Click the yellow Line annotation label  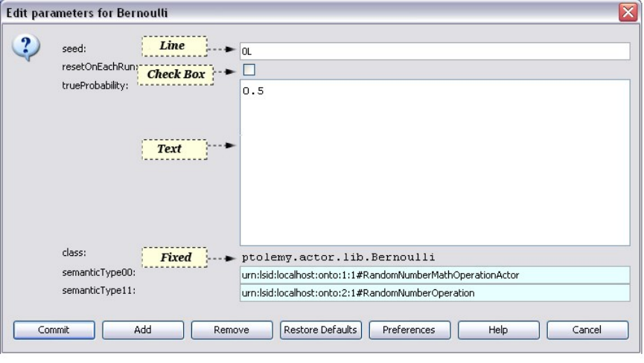click(173, 46)
